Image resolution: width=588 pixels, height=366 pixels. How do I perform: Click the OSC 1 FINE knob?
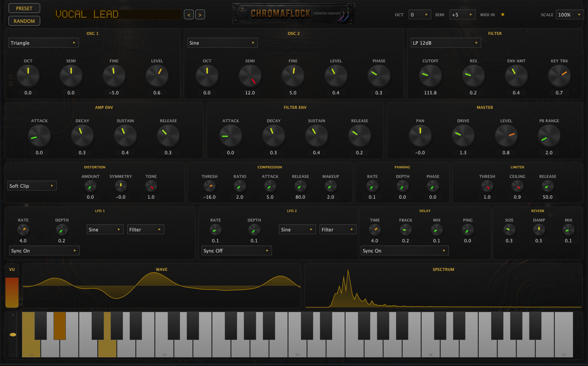point(114,76)
